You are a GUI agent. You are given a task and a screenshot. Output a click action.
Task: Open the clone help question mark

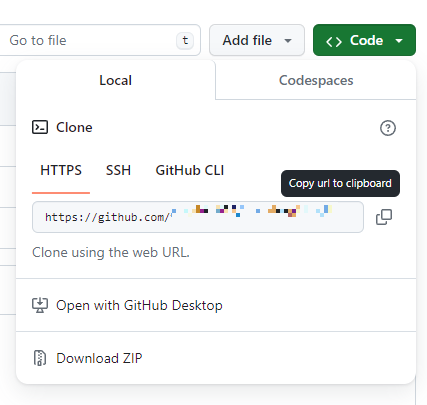click(388, 128)
